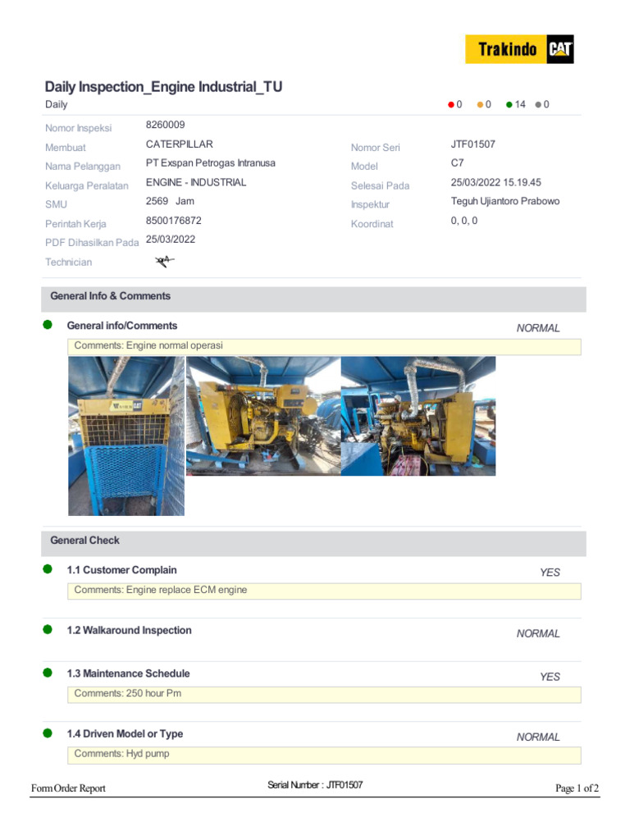Click the 'Nomor Inspeksi' field label

pos(78,128)
